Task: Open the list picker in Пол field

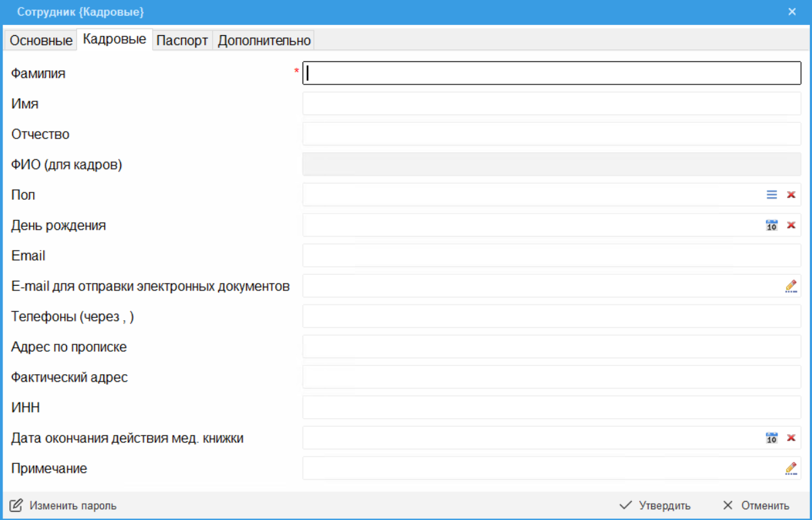Action: pos(771,194)
